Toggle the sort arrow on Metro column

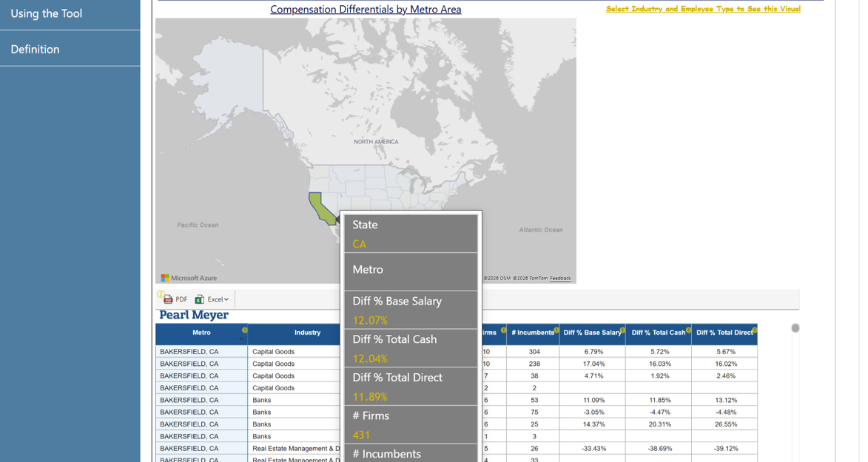coord(241,339)
